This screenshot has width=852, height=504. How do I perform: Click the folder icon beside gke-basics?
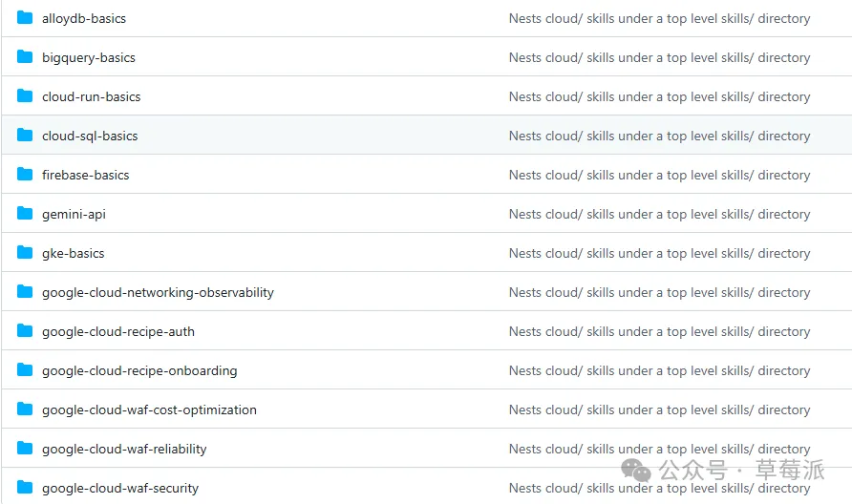(x=25, y=253)
